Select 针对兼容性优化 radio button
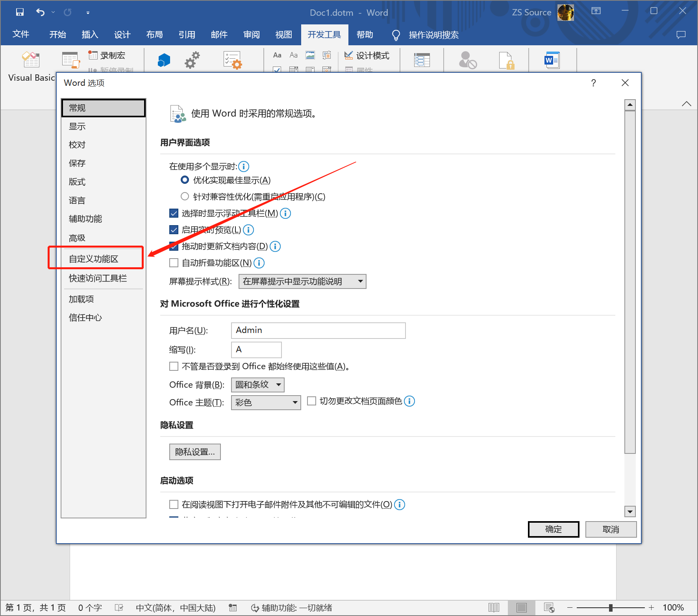 [x=185, y=196]
